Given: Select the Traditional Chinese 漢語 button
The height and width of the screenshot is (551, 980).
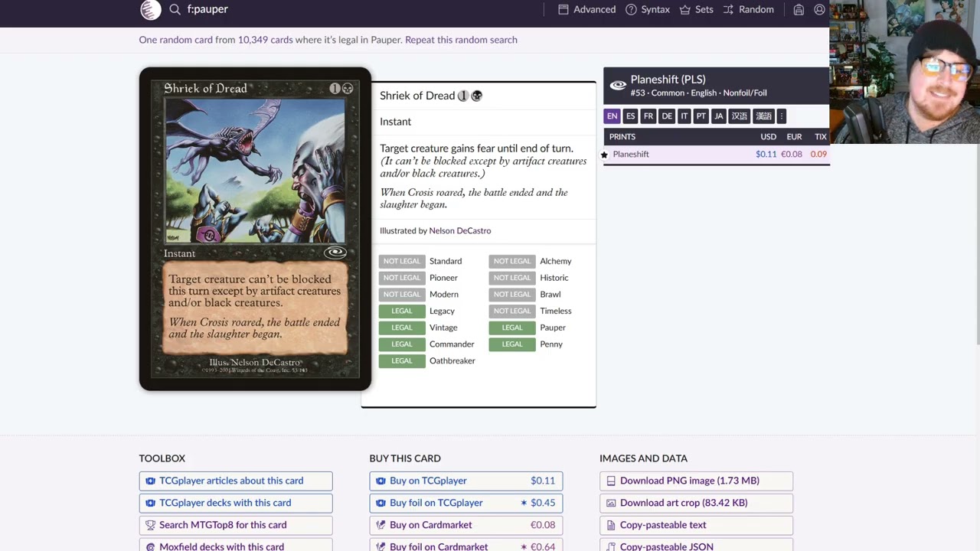Looking at the screenshot, I should click(x=763, y=116).
